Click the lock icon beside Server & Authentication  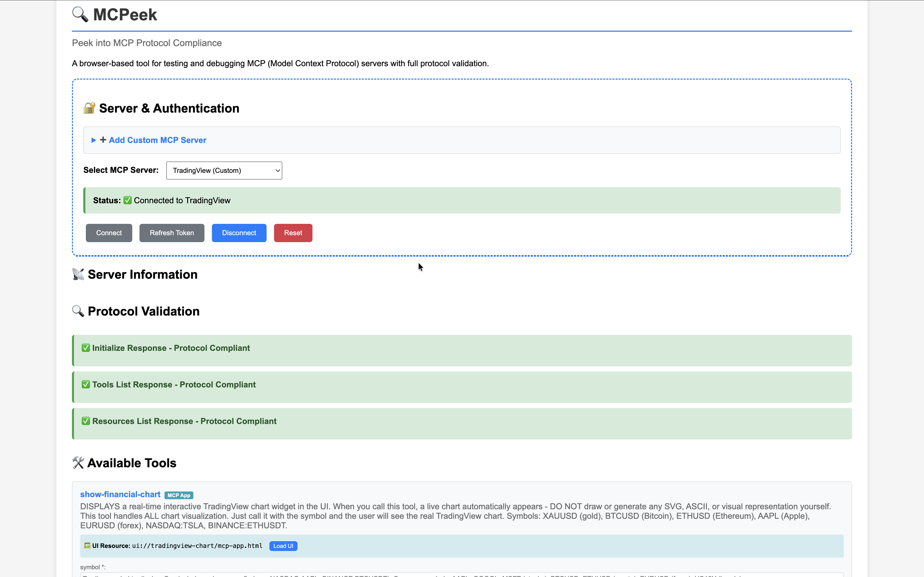pos(89,108)
